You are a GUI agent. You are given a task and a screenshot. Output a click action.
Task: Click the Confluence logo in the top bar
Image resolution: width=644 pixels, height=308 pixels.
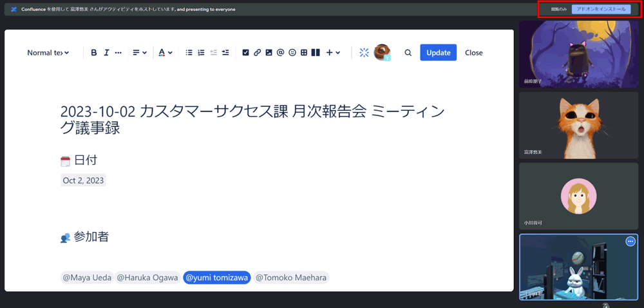[x=14, y=9]
